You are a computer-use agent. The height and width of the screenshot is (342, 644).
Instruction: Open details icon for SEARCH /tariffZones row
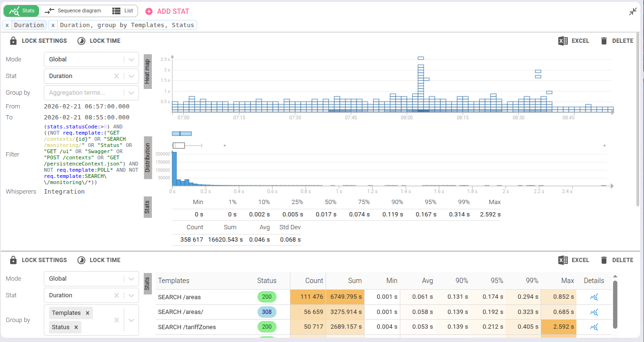click(x=594, y=327)
